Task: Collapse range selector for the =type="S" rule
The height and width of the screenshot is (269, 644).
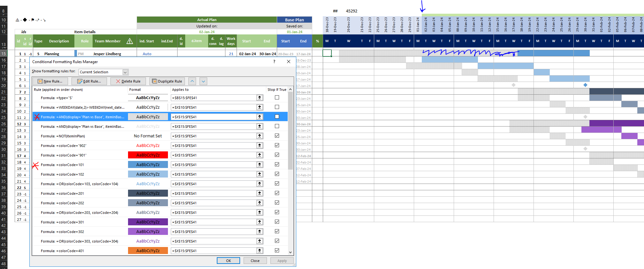Action: [260, 98]
